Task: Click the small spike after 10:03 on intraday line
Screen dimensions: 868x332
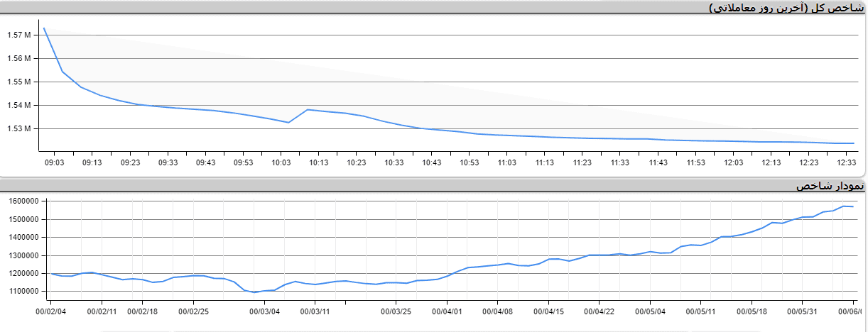Action: [307, 109]
